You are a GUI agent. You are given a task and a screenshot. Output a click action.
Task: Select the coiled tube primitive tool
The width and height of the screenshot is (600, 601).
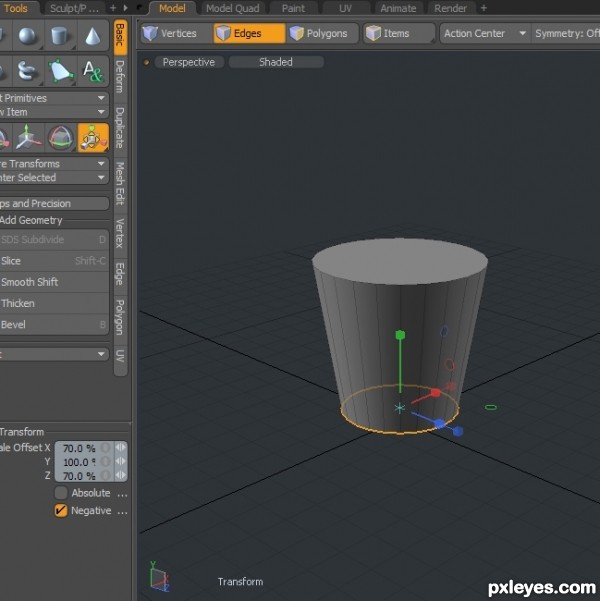click(x=27, y=71)
